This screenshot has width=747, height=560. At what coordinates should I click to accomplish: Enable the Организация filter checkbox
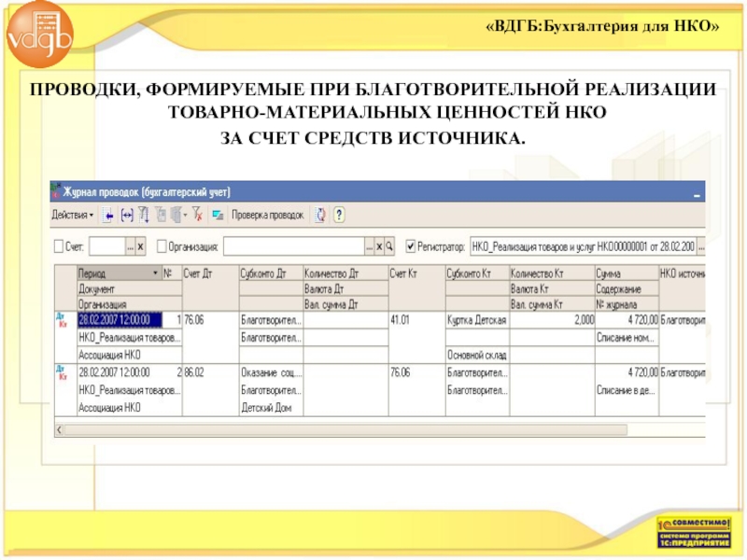click(x=162, y=246)
